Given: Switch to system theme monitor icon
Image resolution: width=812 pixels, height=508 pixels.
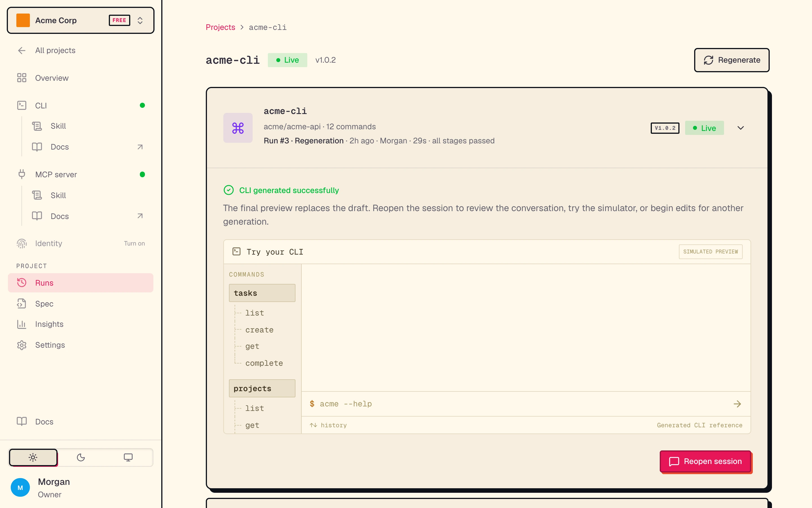Looking at the screenshot, I should click(128, 457).
